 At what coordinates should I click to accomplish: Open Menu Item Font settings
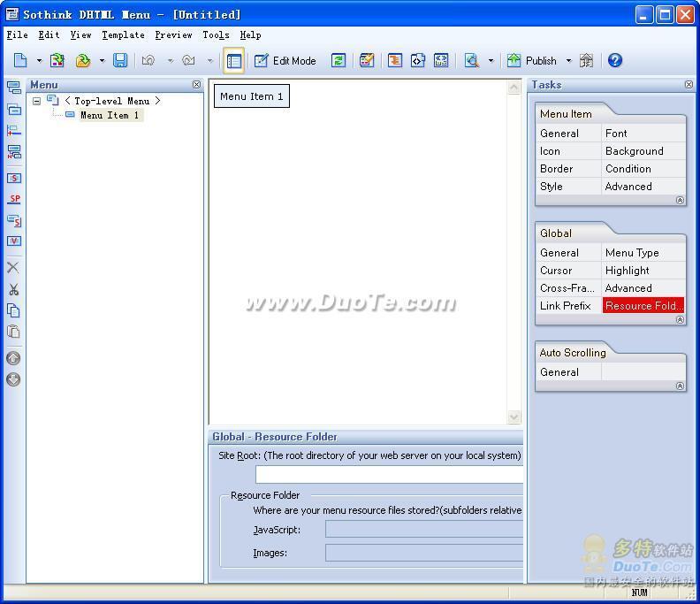pyautogui.click(x=643, y=134)
